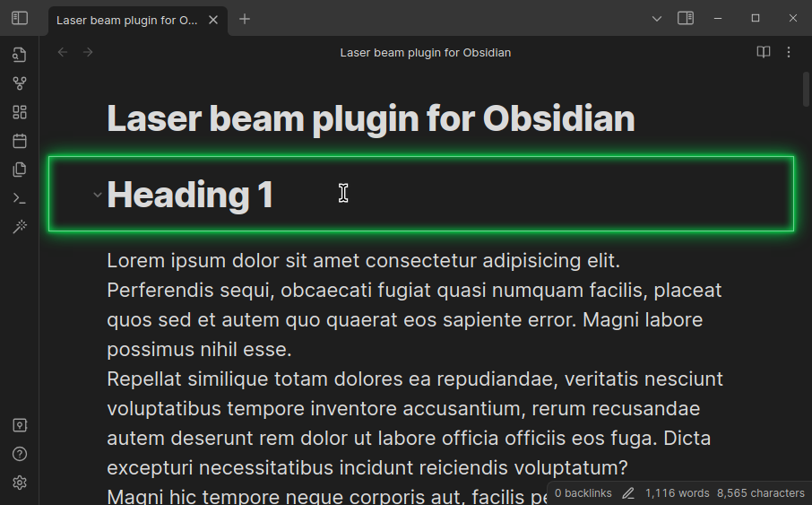
Task: Open the 0 backlinks status item
Action: (x=583, y=493)
